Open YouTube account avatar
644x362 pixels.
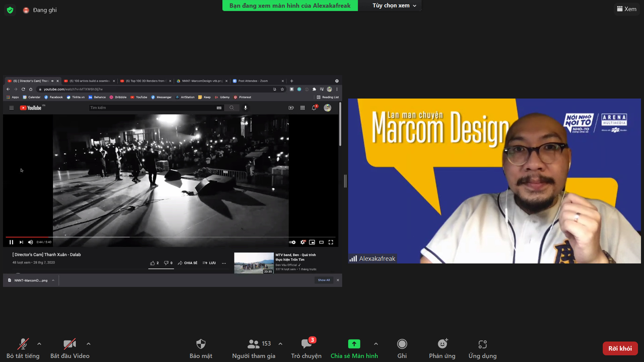(327, 108)
